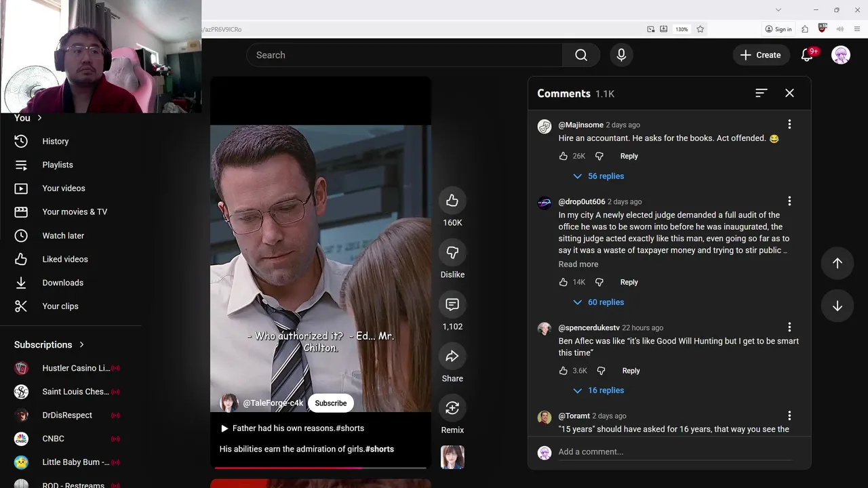Screen dimensions: 868x488
Task: Open browser extensions puzzle icon
Action: (x=805, y=29)
